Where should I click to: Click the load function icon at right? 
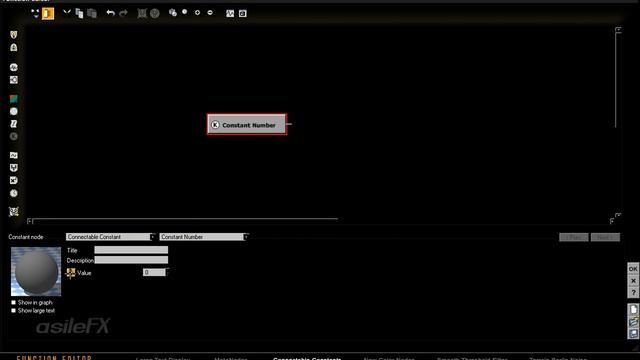(633, 322)
